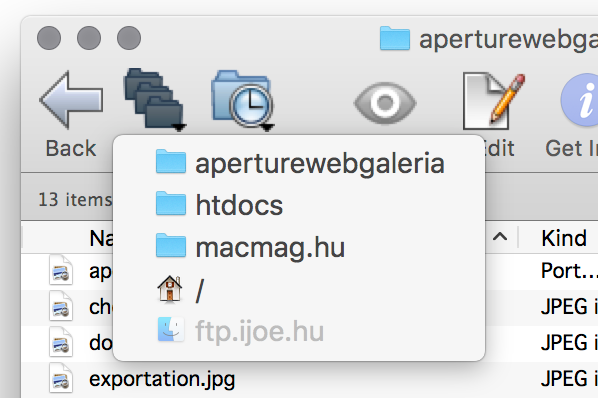Click the file icon of the row starting "do"

[x=61, y=342]
